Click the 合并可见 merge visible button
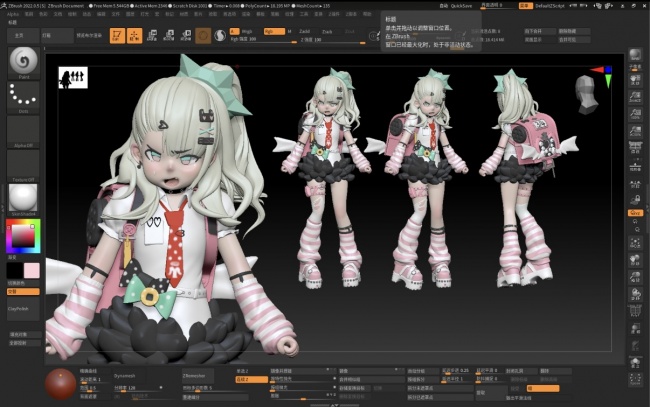650x407 pixels. [574, 40]
